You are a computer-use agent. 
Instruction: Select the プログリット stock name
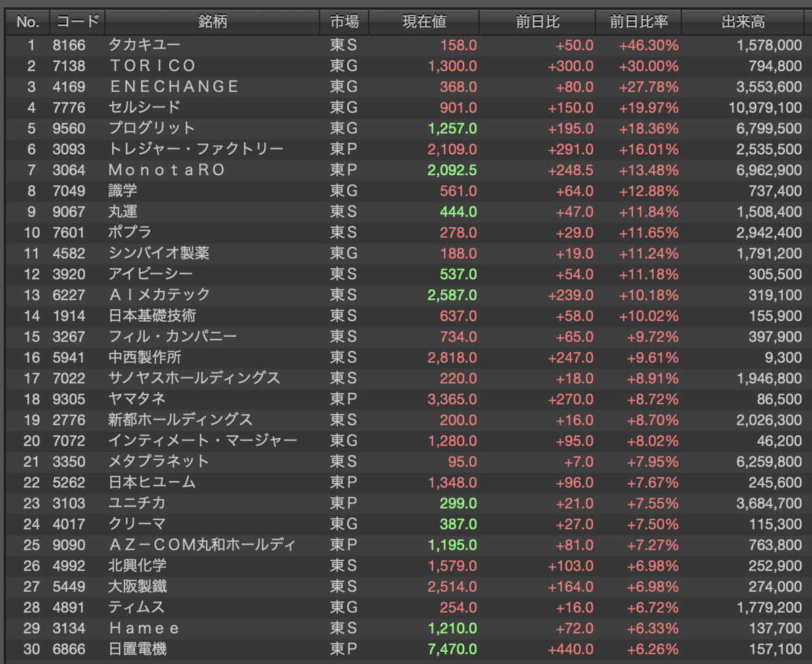click(152, 128)
